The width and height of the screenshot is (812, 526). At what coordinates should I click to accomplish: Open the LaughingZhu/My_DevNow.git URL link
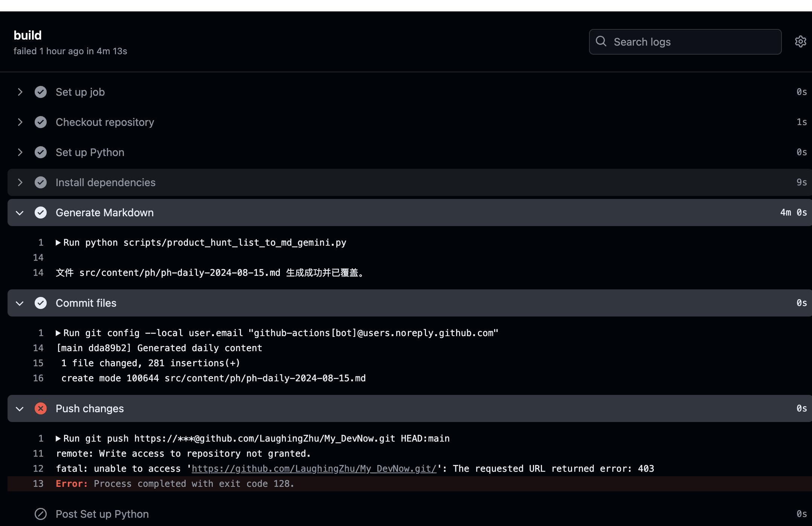[x=314, y=469]
